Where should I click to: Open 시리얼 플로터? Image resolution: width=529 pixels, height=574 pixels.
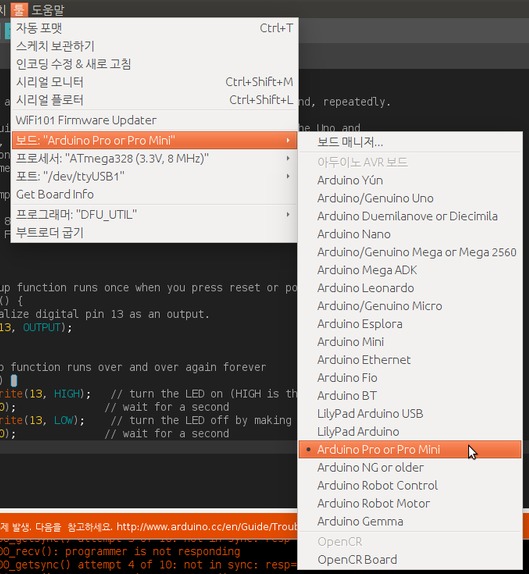(x=154, y=100)
